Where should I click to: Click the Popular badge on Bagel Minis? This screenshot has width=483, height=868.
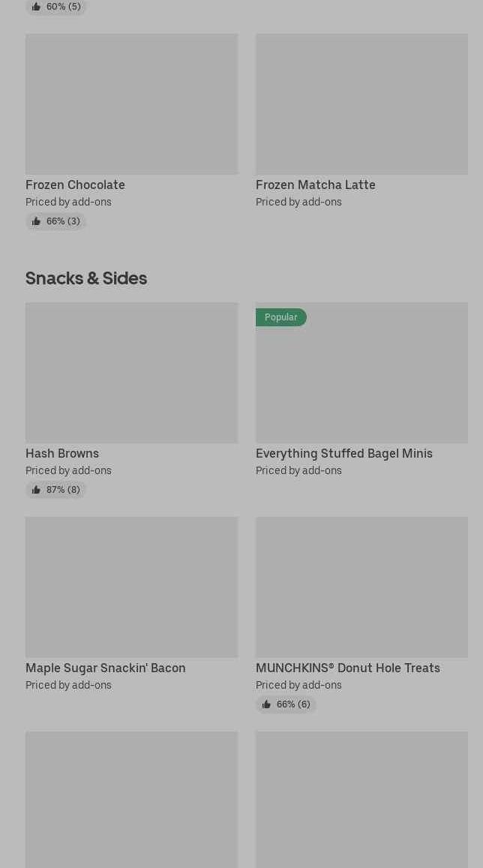pyautogui.click(x=281, y=317)
